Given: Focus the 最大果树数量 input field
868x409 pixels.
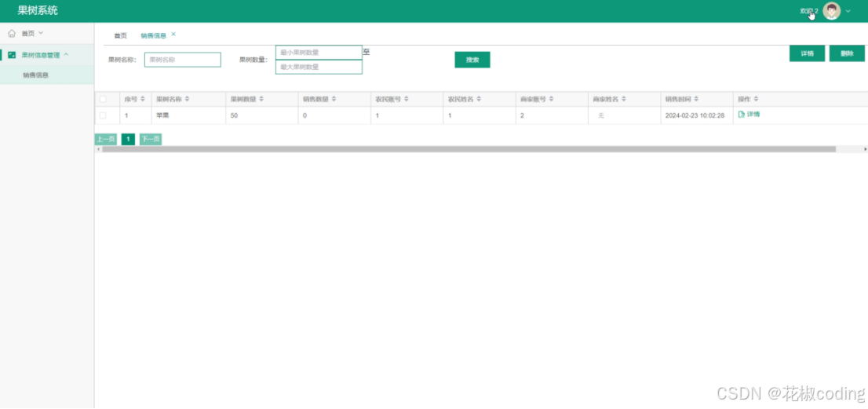Looking at the screenshot, I should click(x=319, y=67).
